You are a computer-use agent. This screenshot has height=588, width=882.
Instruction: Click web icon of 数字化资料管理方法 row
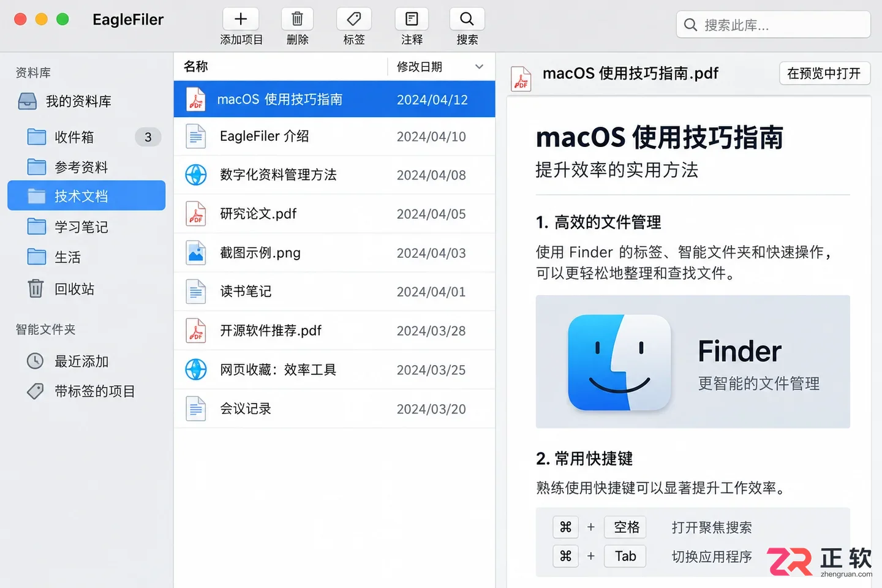(x=196, y=175)
